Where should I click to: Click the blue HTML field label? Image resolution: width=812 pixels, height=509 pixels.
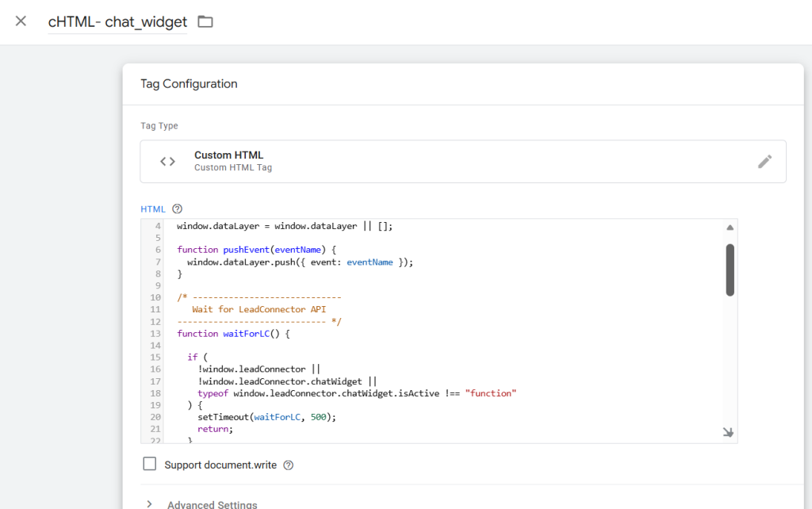coord(153,209)
